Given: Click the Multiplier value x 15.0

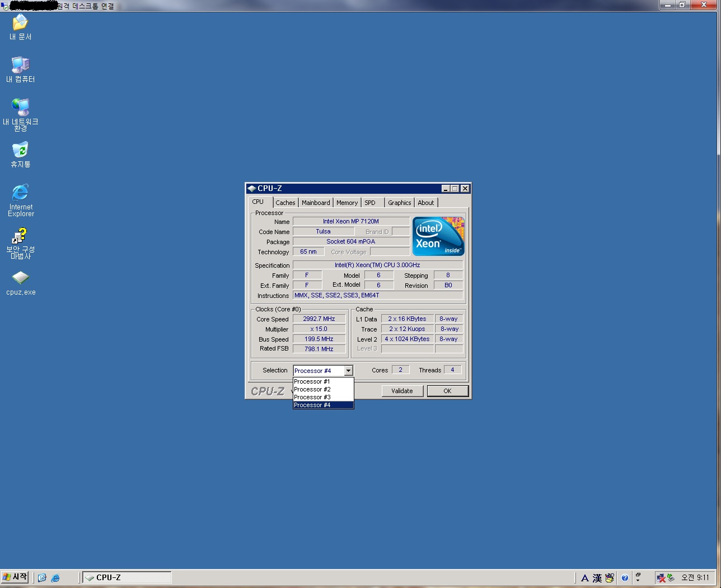Looking at the screenshot, I should [319, 329].
